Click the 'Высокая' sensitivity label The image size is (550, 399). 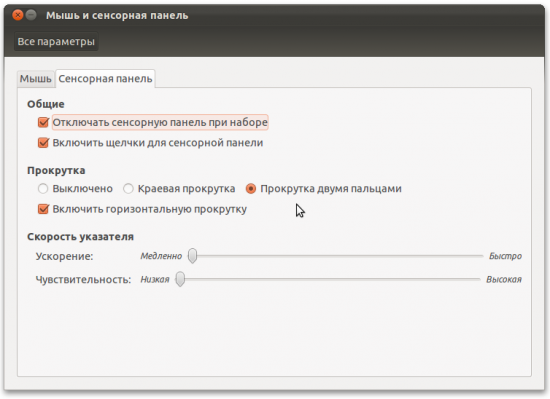504,279
